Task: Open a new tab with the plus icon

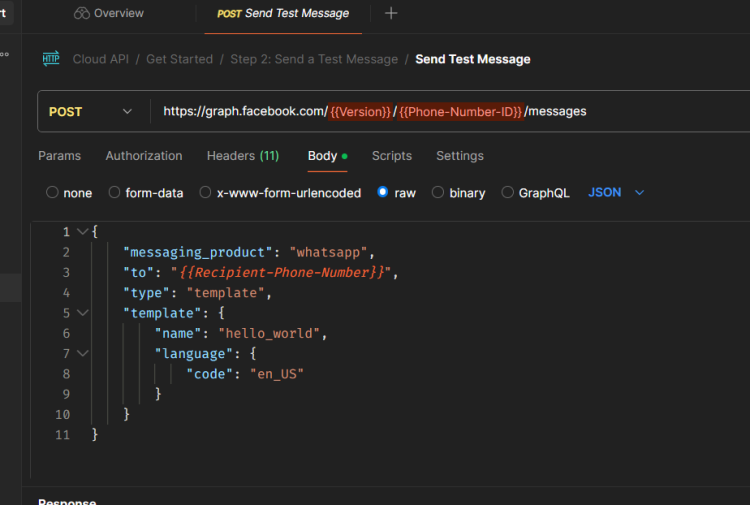Action: pos(391,13)
